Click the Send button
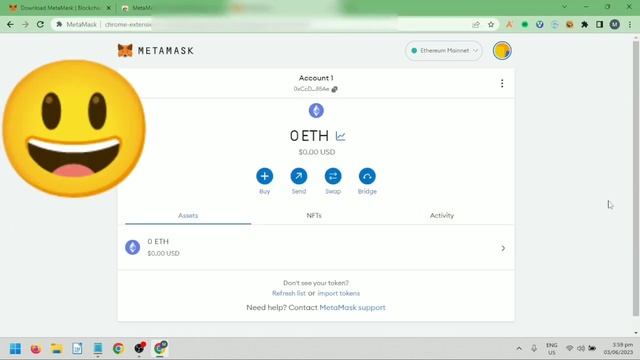Screen dimensions: 640x360 pyautogui.click(x=299, y=176)
